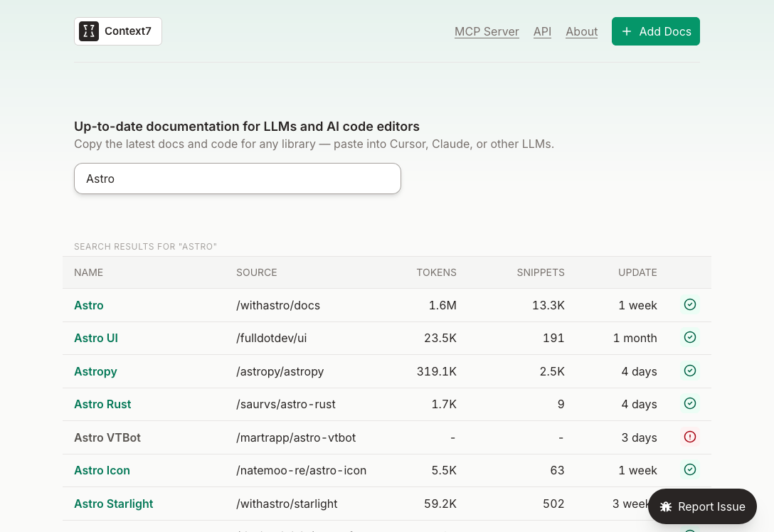The height and width of the screenshot is (532, 774).
Task: Open the Astro Starlight library link
Action: pos(114,504)
